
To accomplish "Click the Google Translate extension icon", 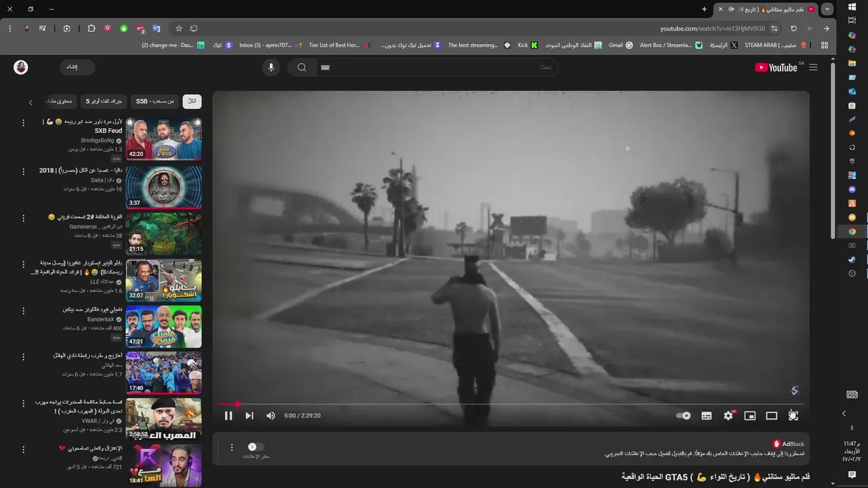I will coord(157,28).
